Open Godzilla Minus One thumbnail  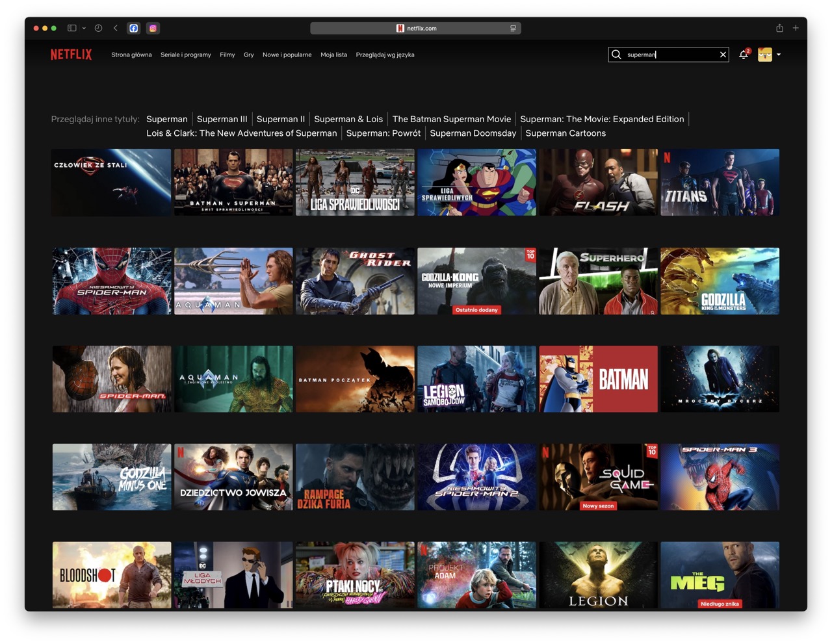[112, 477]
